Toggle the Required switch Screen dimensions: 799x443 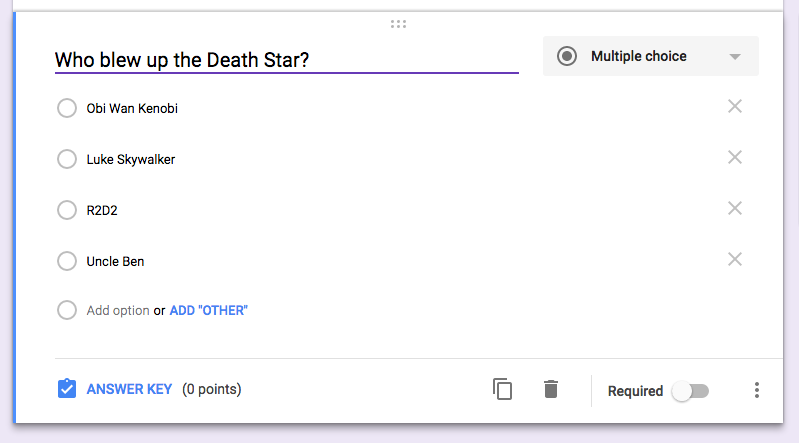[690, 391]
